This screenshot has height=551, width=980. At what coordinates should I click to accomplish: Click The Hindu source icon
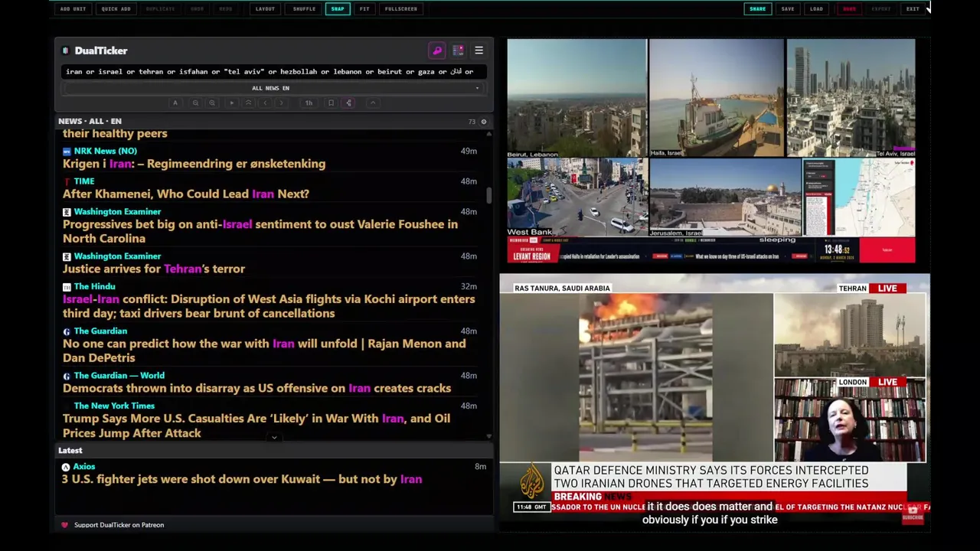[67, 287]
